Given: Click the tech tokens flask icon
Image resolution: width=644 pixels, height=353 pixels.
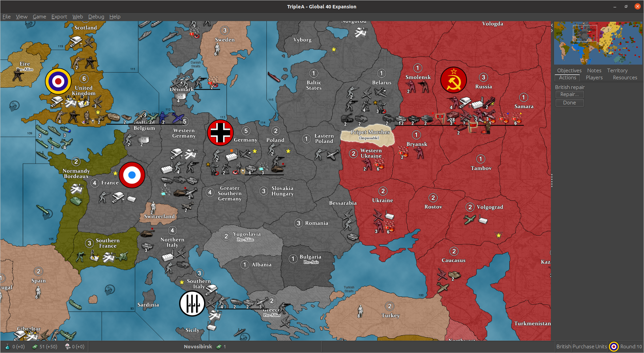Looking at the screenshot, I should coord(7,347).
